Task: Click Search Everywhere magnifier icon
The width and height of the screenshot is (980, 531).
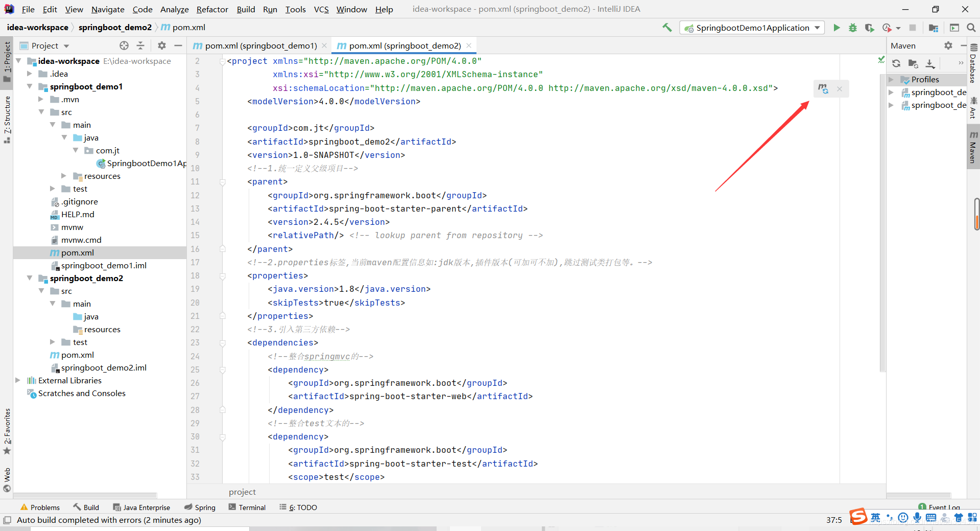Action: click(971, 28)
